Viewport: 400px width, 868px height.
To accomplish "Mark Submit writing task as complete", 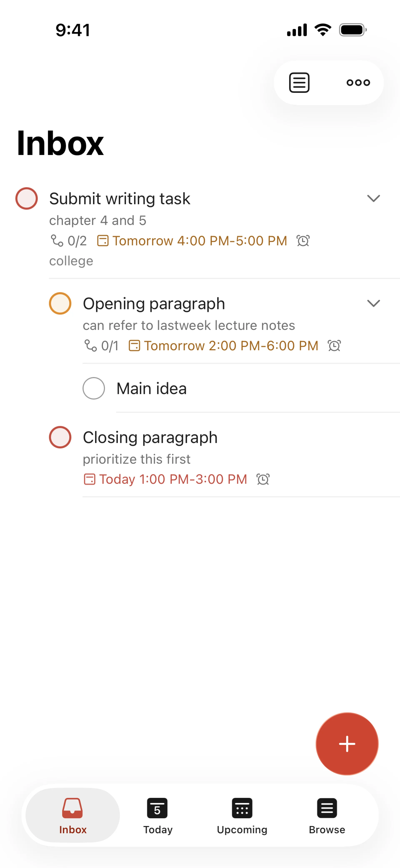I will pyautogui.click(x=27, y=199).
